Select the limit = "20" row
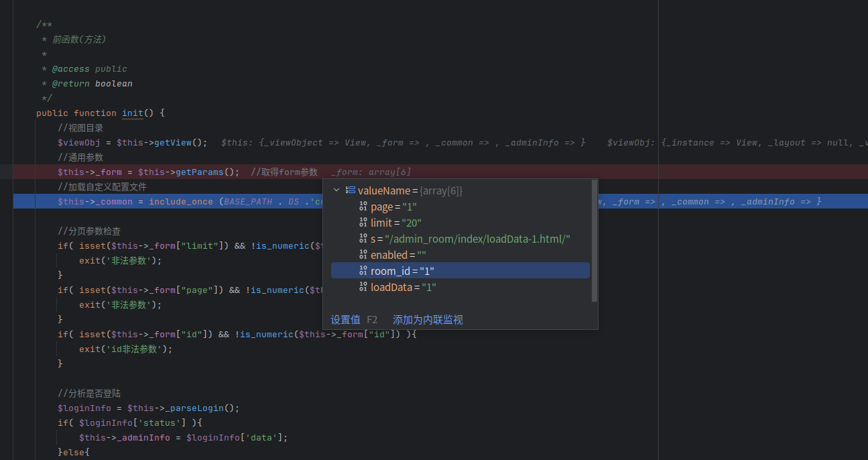The height and width of the screenshot is (460, 868). pos(460,223)
